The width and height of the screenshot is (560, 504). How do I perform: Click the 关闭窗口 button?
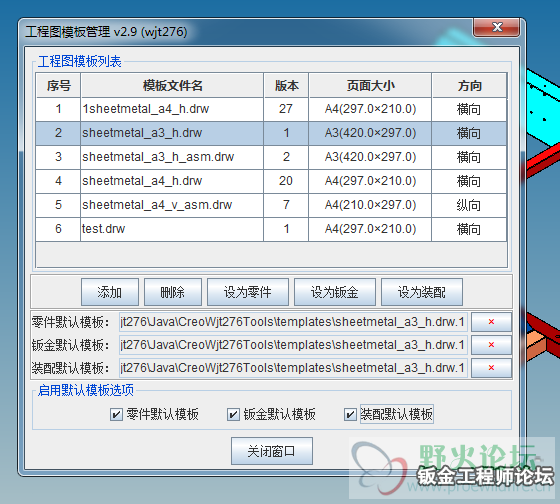click(x=272, y=451)
